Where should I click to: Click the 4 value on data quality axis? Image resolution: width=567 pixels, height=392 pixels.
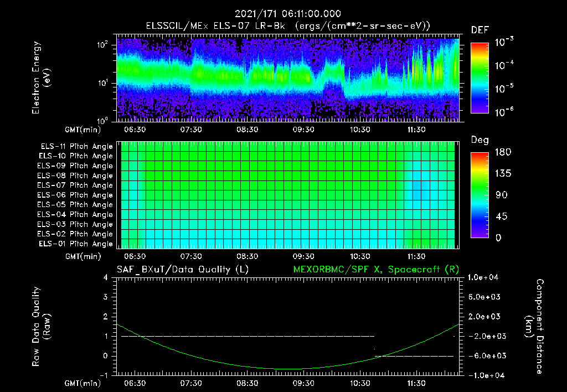coord(106,278)
